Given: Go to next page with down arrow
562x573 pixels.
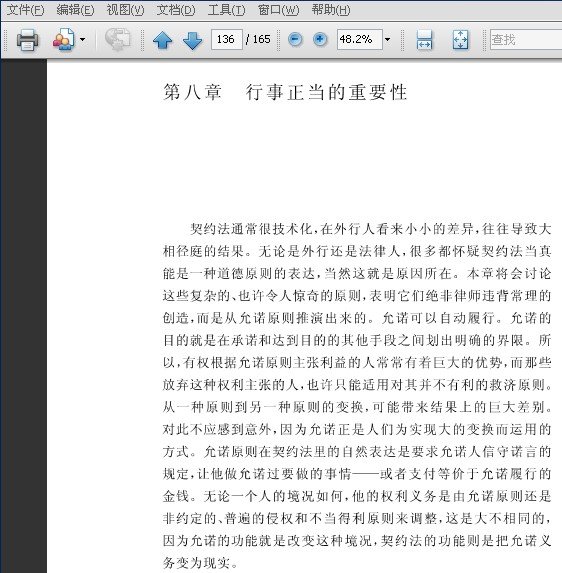Looking at the screenshot, I should pos(192,40).
